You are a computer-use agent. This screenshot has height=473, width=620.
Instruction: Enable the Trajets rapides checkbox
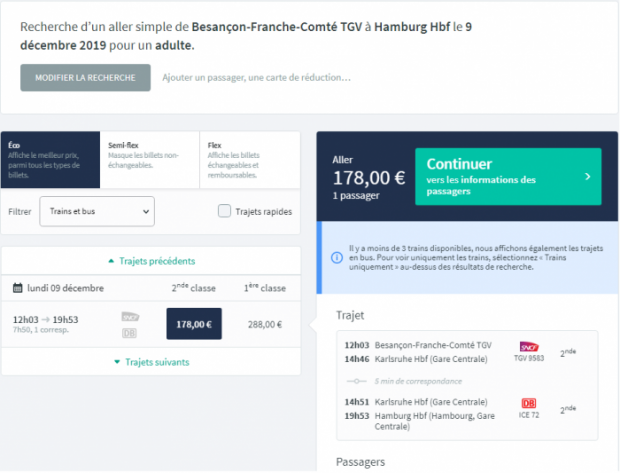point(224,211)
